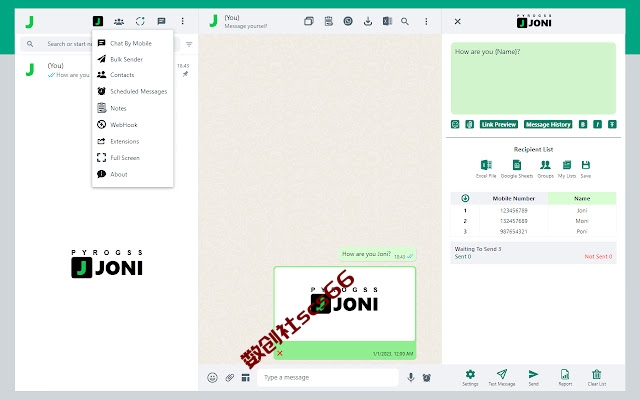Attach file with paperclip icon

point(230,378)
